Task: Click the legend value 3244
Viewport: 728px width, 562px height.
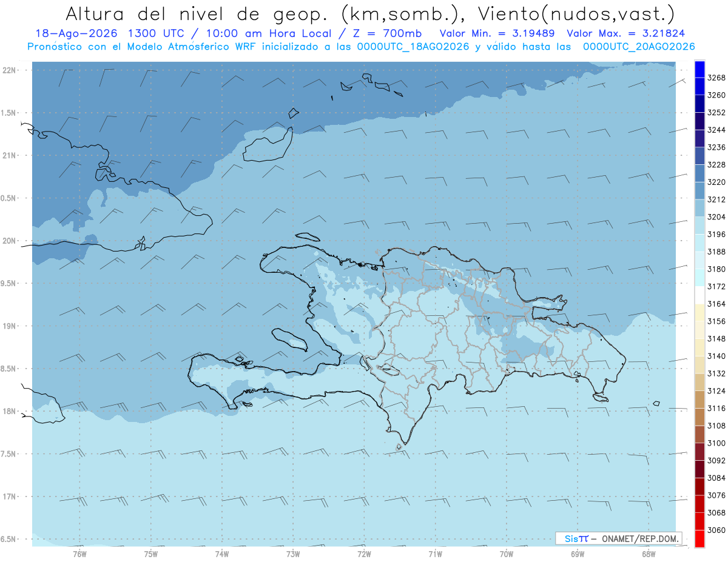Action: tap(716, 130)
